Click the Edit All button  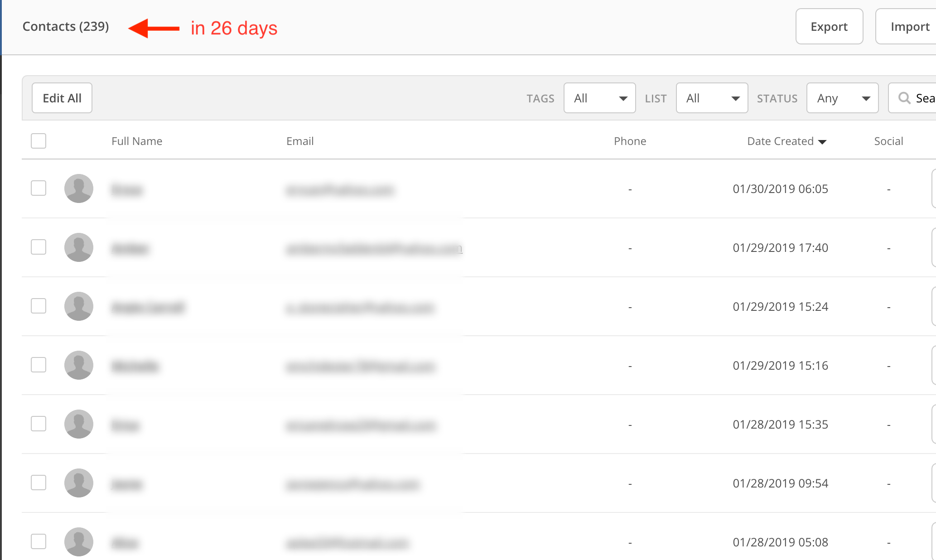tap(62, 98)
